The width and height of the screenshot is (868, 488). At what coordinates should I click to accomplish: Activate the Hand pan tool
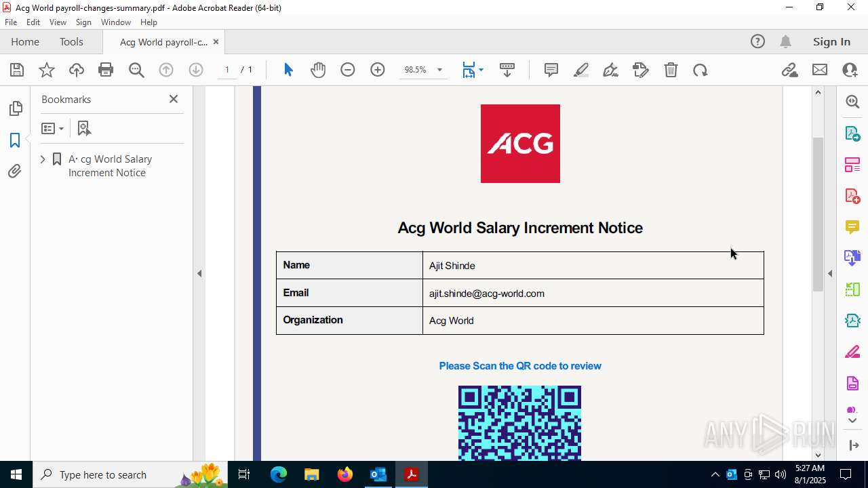(x=318, y=70)
